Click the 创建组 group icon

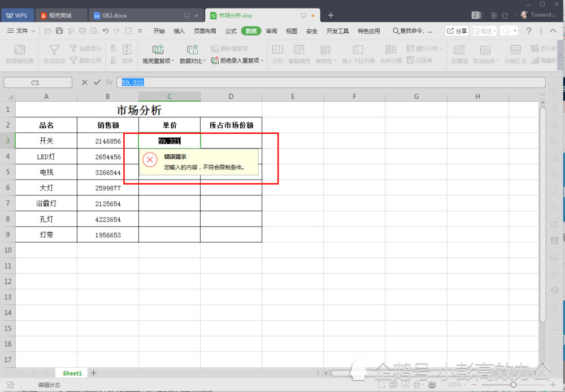pyautogui.click(x=459, y=50)
